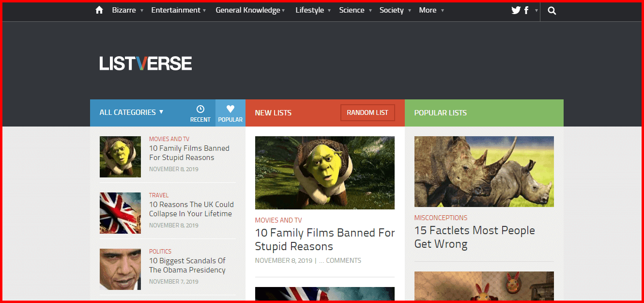Click the search magnifier icon

552,10
